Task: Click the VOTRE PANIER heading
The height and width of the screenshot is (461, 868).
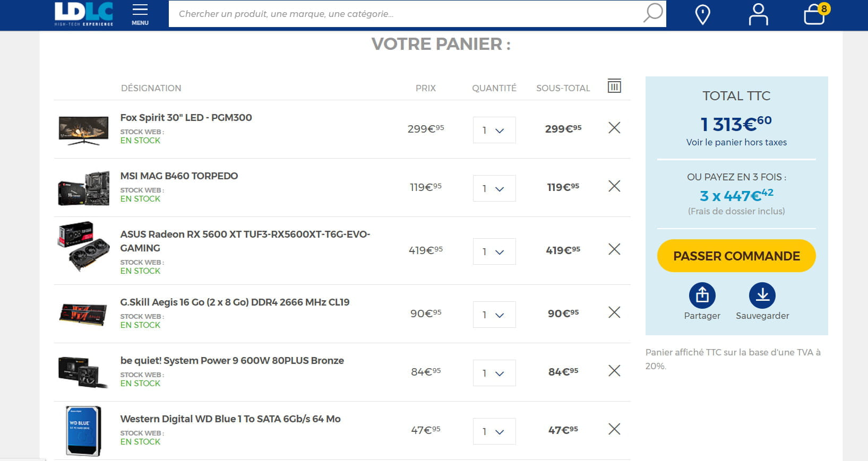Action: pyautogui.click(x=441, y=44)
